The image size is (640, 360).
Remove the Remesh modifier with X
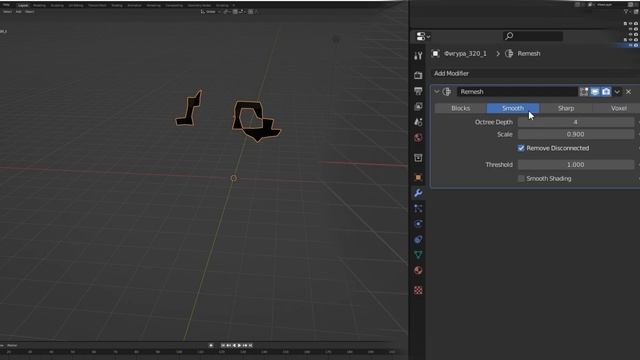[x=629, y=92]
